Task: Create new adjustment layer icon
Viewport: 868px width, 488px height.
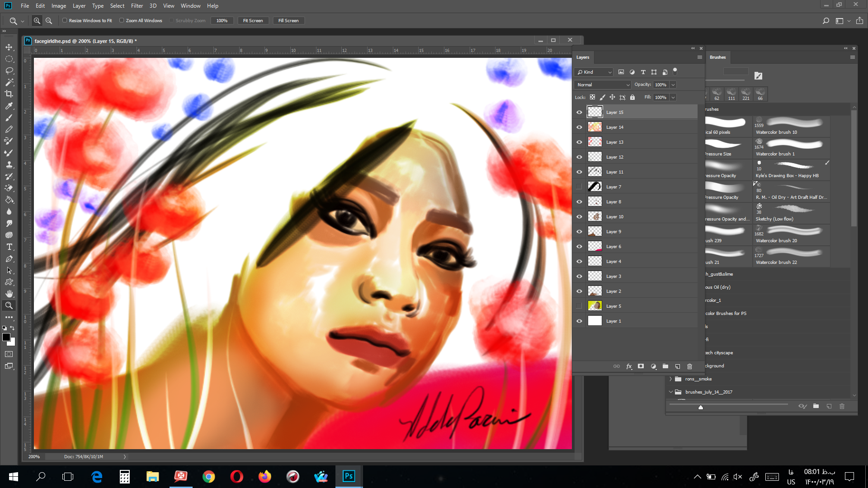Action: [653, 366]
